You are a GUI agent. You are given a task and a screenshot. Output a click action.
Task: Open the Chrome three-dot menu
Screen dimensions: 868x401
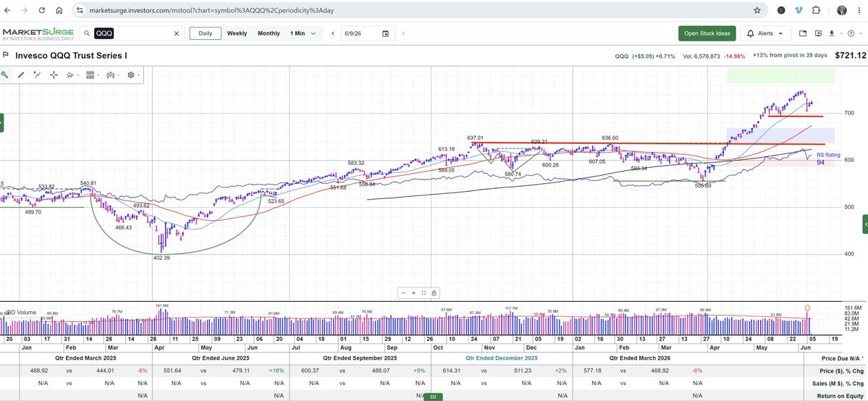pos(858,10)
